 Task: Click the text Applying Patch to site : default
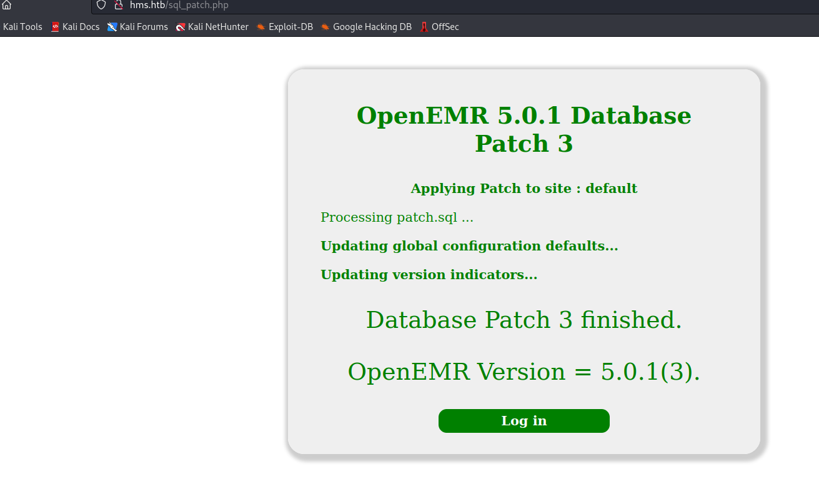(x=524, y=189)
